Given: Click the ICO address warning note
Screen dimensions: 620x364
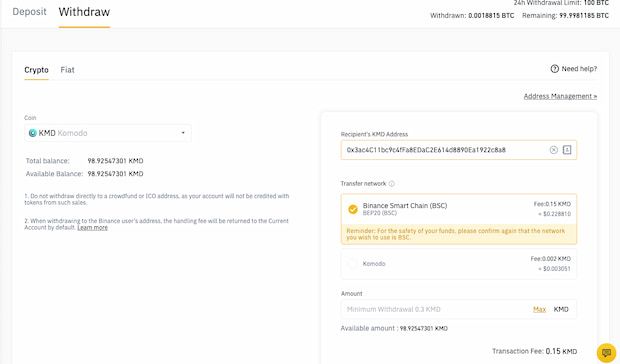Looking at the screenshot, I should [x=157, y=199].
